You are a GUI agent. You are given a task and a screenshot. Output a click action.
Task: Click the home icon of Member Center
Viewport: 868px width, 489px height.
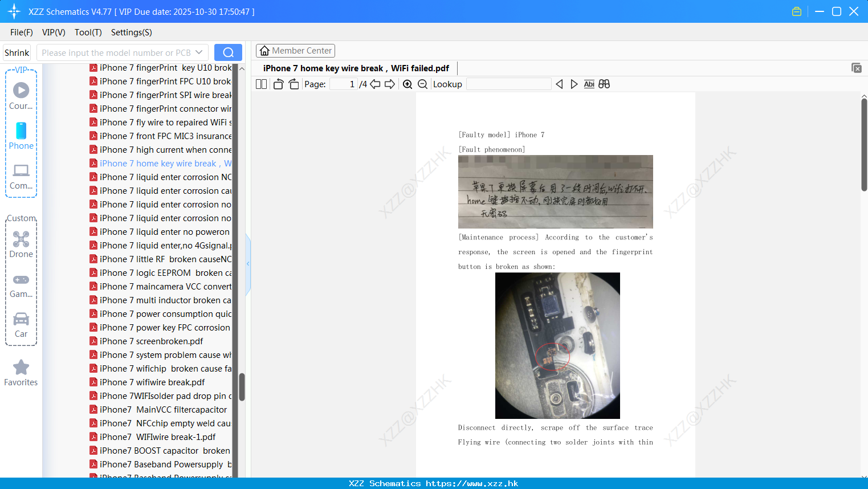tap(264, 51)
